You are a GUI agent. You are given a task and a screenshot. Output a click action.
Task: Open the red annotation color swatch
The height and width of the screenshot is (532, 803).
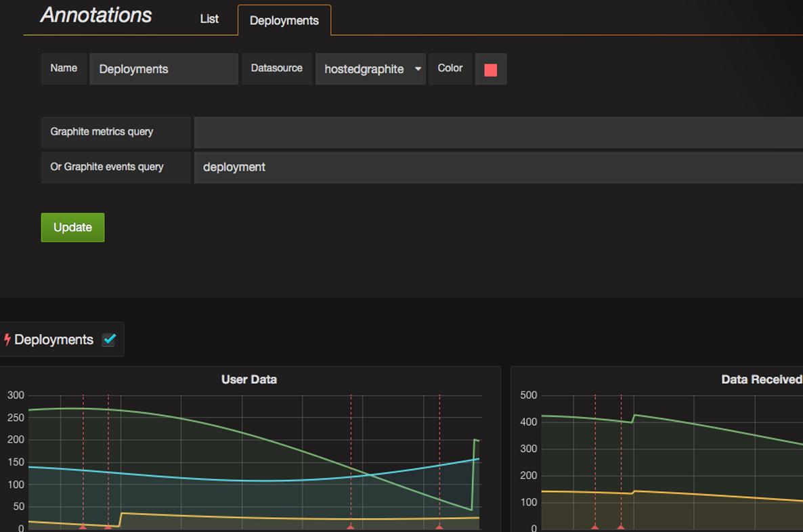(490, 68)
